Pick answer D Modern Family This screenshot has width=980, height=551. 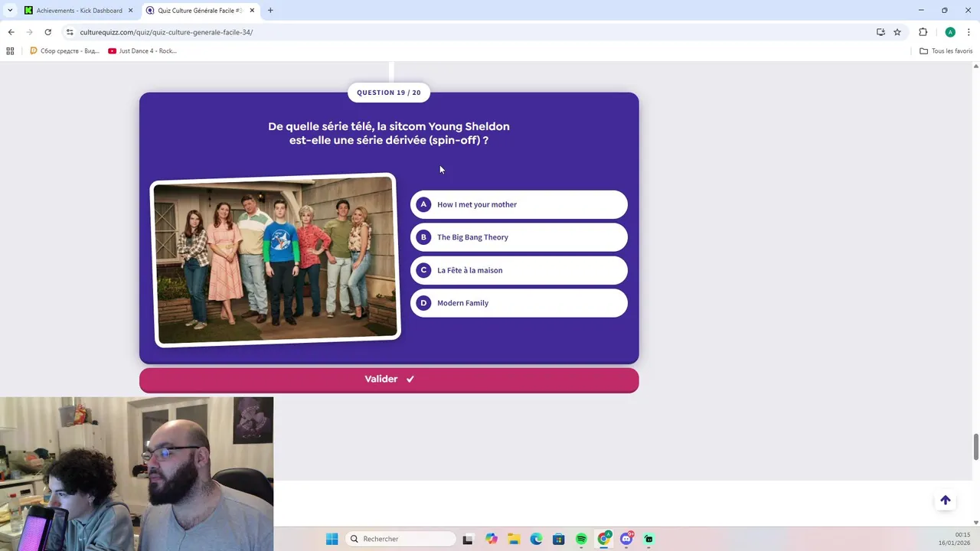519,303
